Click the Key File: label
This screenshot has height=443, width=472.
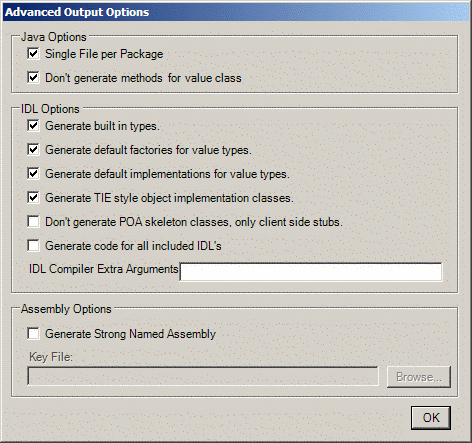(51, 357)
